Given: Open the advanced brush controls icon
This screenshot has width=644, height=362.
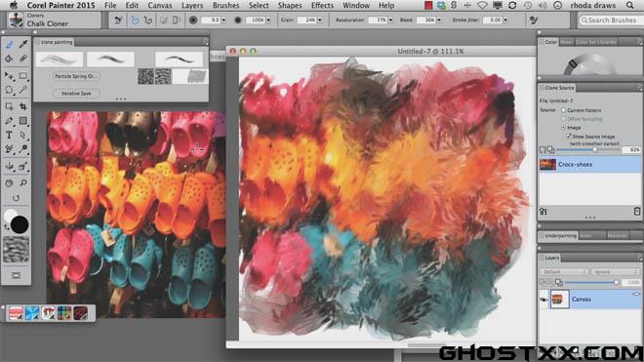Looking at the screenshot, I should 534,20.
